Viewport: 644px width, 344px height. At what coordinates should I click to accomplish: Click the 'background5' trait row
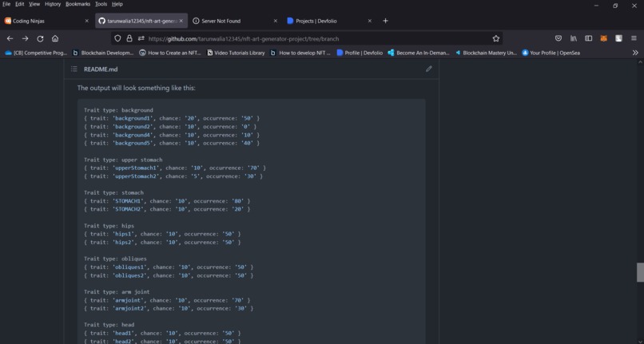tap(172, 143)
